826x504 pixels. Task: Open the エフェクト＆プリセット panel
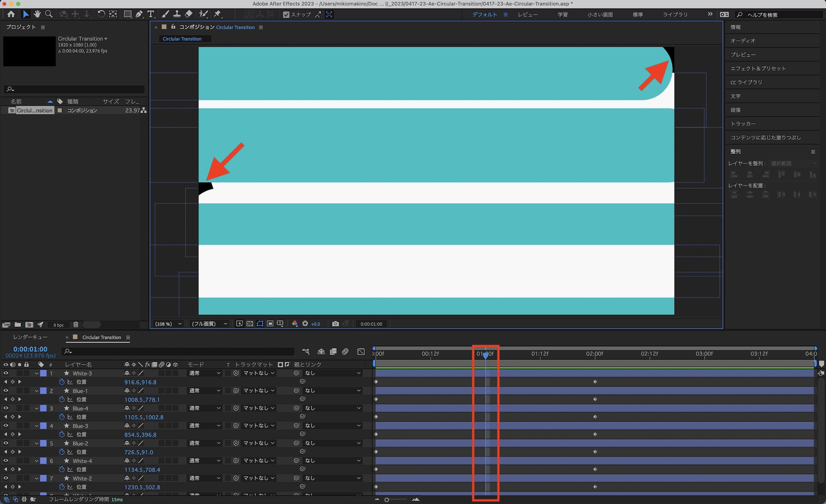point(758,69)
